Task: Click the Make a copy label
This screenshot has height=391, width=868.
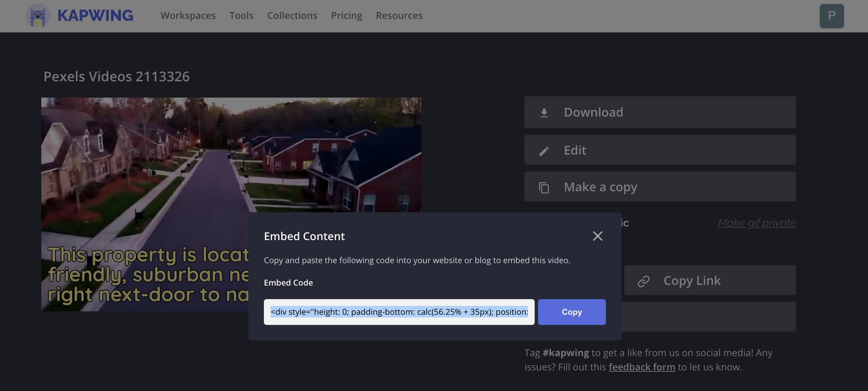Action: point(600,187)
